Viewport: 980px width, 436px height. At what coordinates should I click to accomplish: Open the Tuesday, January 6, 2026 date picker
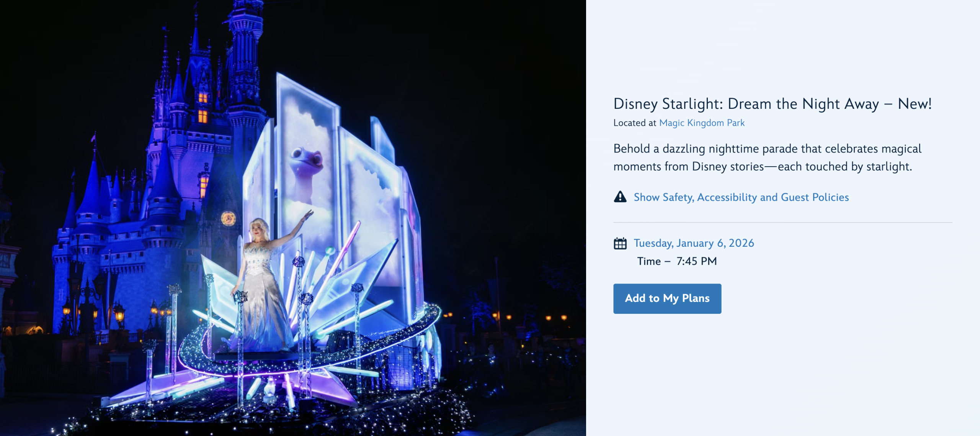(693, 243)
